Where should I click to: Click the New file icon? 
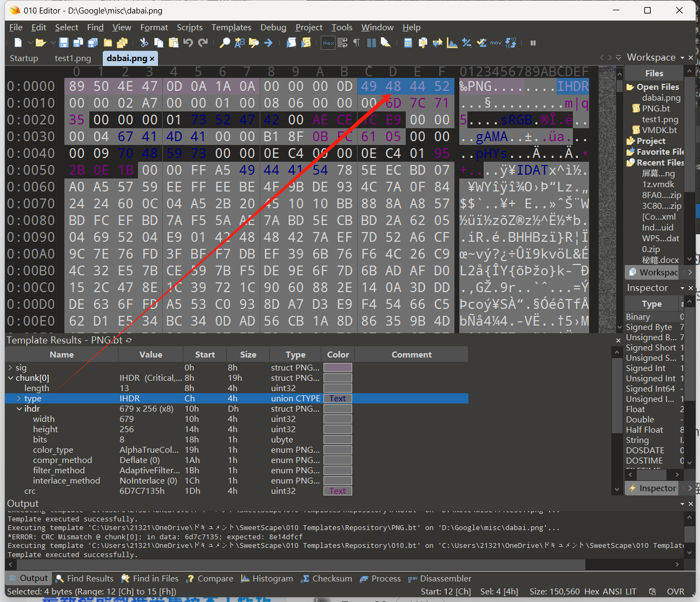click(18, 43)
